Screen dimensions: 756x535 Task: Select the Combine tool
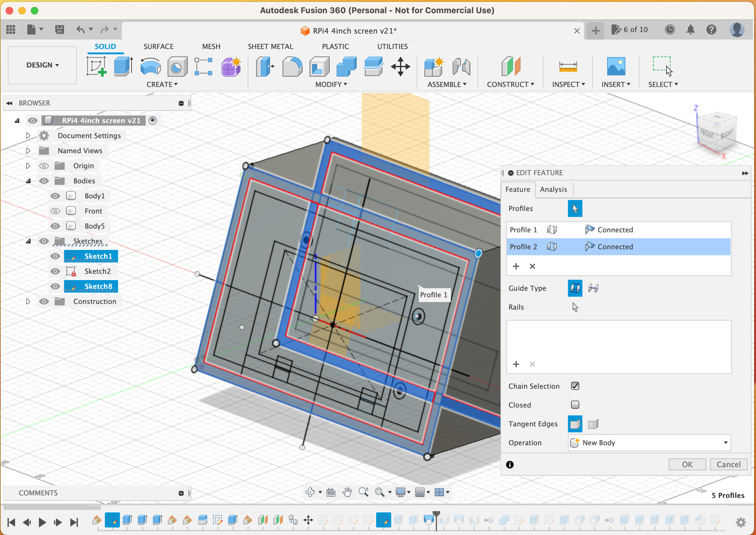346,66
